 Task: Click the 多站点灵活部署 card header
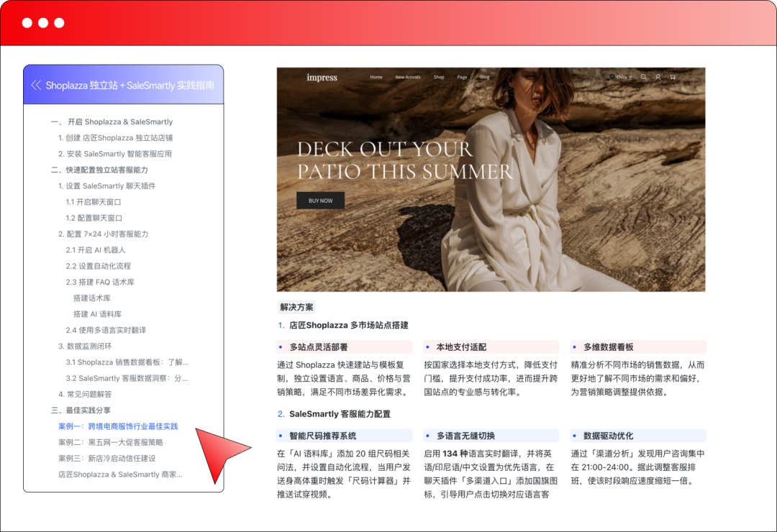344,347
